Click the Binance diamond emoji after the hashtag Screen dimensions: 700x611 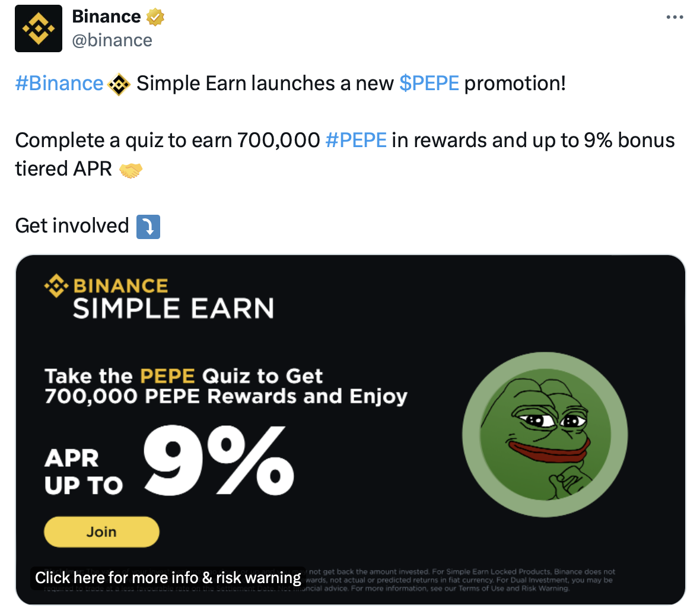click(119, 85)
